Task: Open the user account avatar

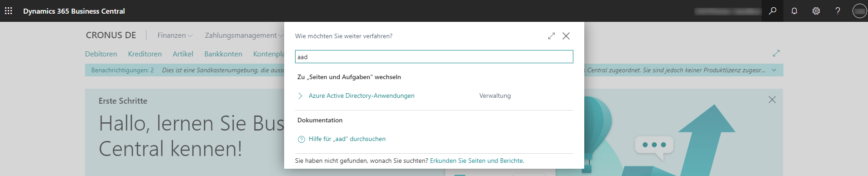Action: point(859,11)
